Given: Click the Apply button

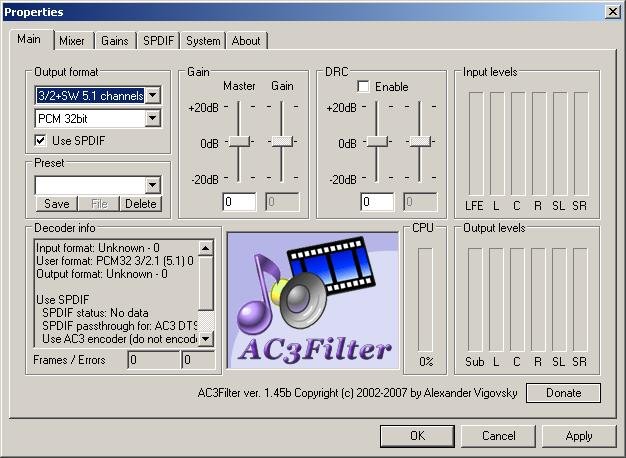Looking at the screenshot, I should 579,436.
